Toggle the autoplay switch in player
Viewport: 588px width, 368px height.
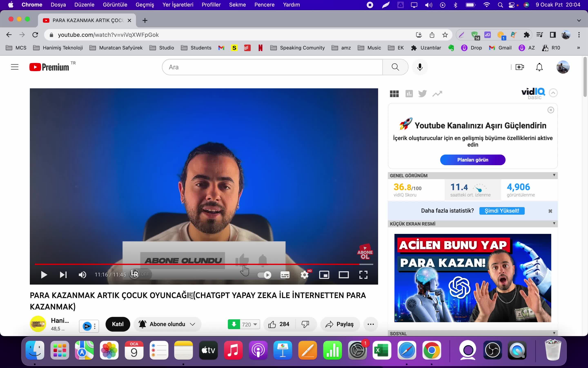(264, 275)
